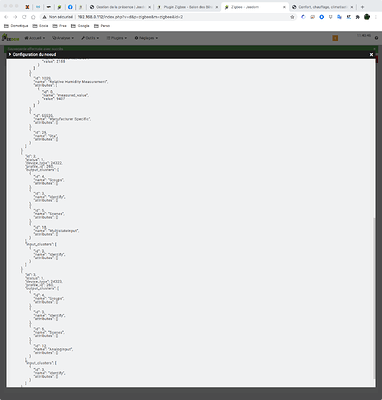Switch to the Gestion de la présence tab
Screen dimensions: 382x400
pyautogui.click(x=120, y=7)
